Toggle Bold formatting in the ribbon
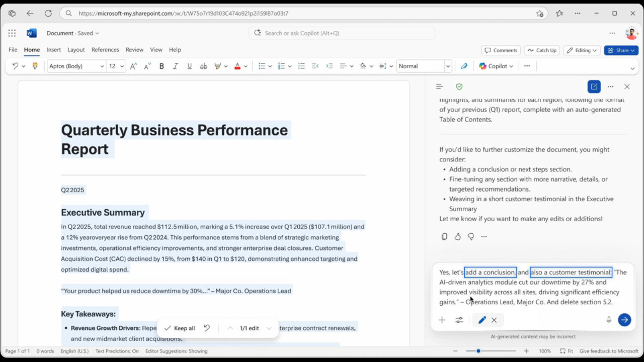Viewport: 644px width, 362px height. pyautogui.click(x=162, y=66)
